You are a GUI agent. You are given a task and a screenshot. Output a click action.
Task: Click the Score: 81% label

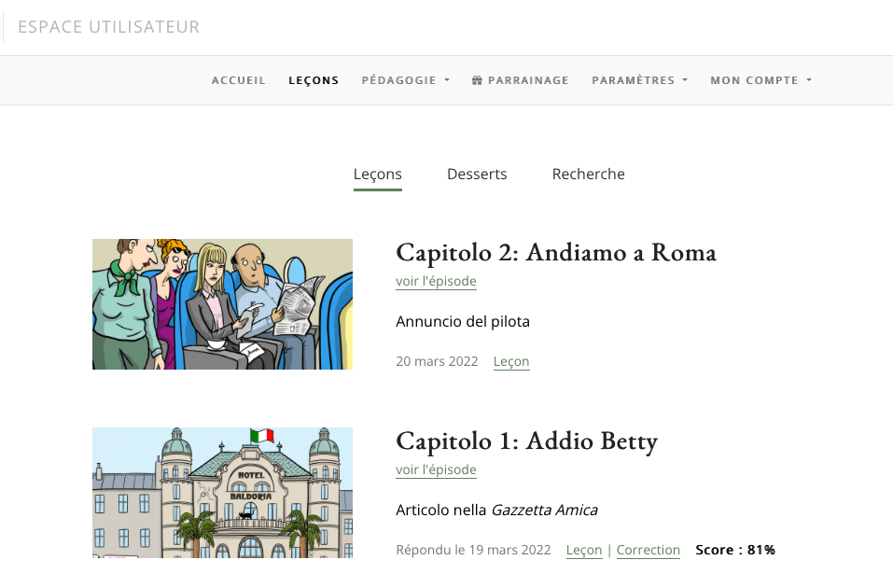(734, 551)
